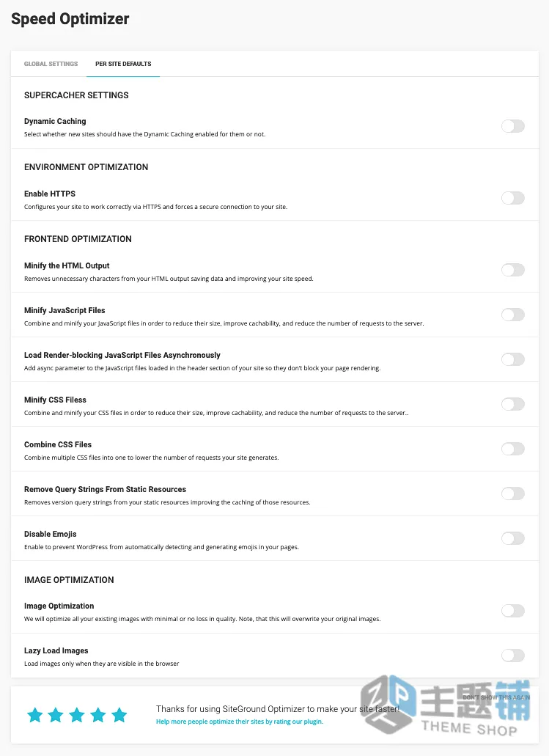This screenshot has width=549, height=756.
Task: Enable Minify JavaScript Files switch
Action: pos(513,315)
